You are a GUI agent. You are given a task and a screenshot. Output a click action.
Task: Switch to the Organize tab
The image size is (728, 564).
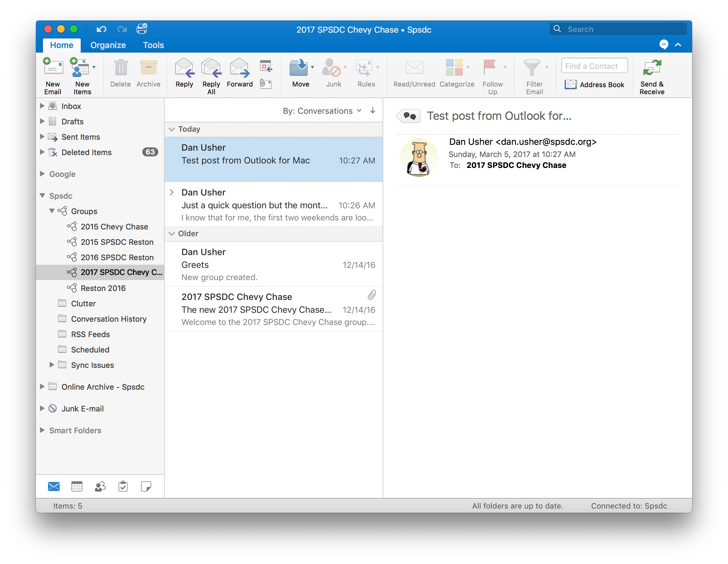click(x=108, y=45)
